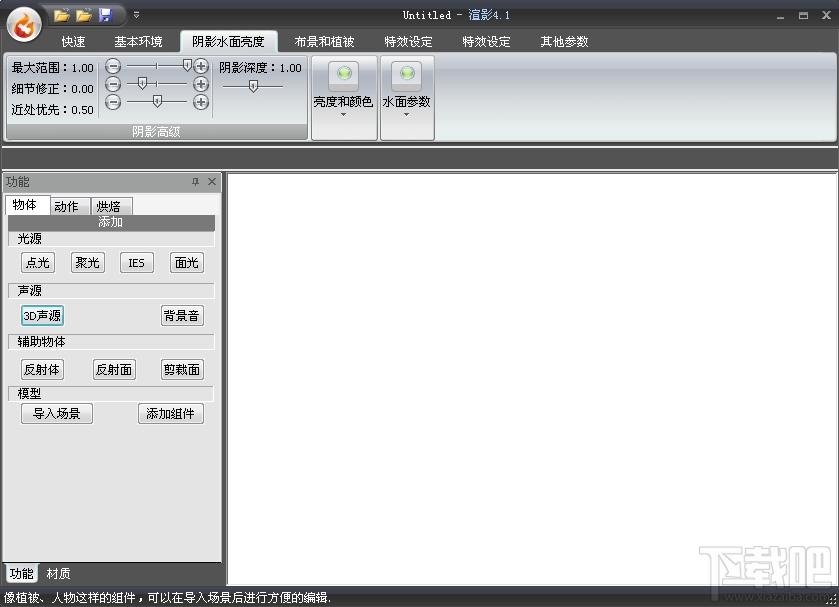Open quick access toolbar customize arrow
This screenshot has height=607, width=839.
[x=136, y=15]
